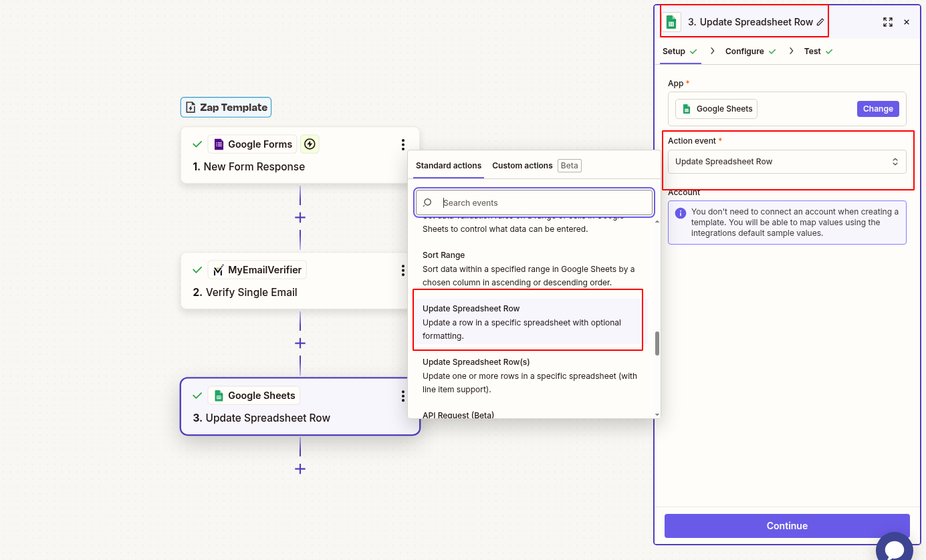
Task: Switch to the Custom actions tab
Action: click(x=522, y=165)
